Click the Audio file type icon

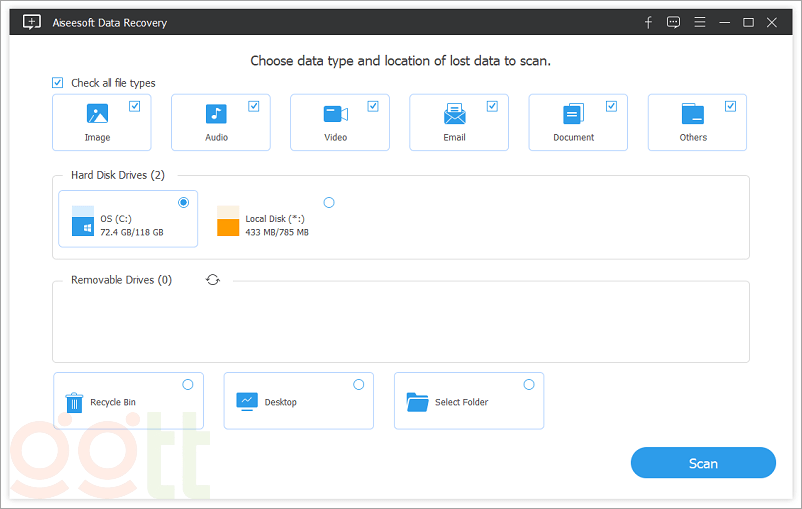pos(216,114)
